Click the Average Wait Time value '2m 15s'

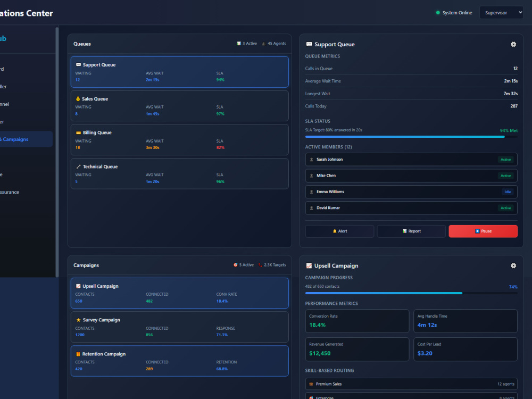pos(511,81)
